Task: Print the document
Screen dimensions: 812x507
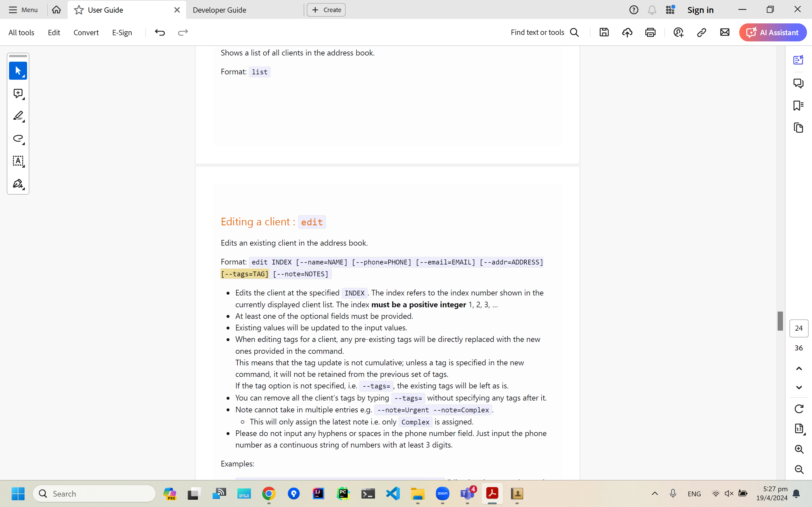Action: (x=650, y=32)
